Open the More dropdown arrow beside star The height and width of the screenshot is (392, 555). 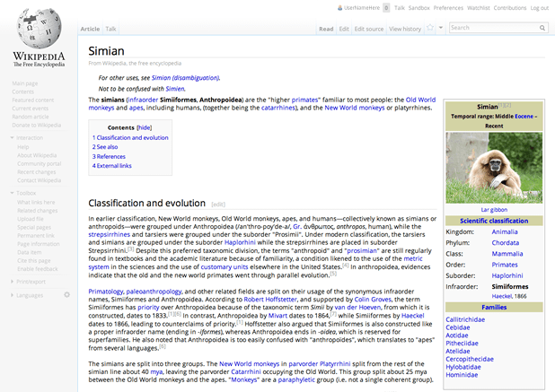pyautogui.click(x=441, y=28)
